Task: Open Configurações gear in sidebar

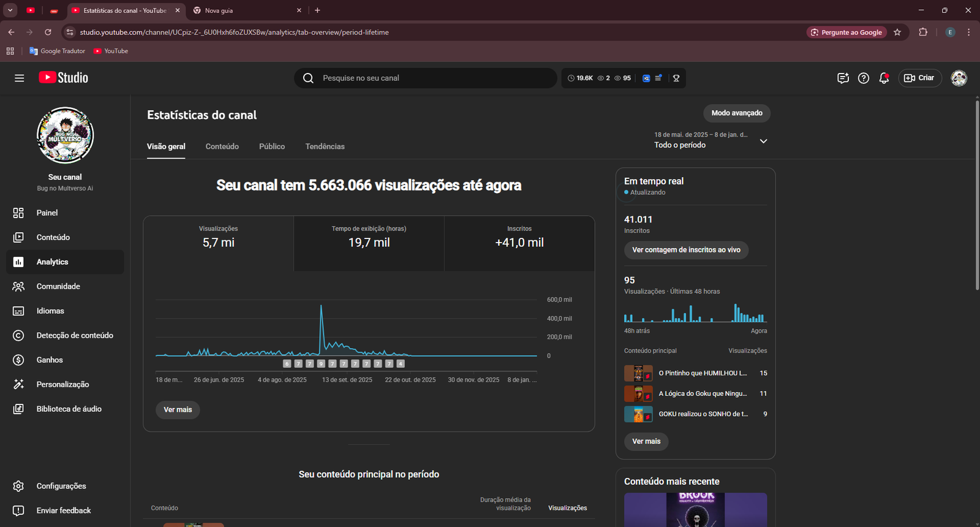Action: [18, 486]
